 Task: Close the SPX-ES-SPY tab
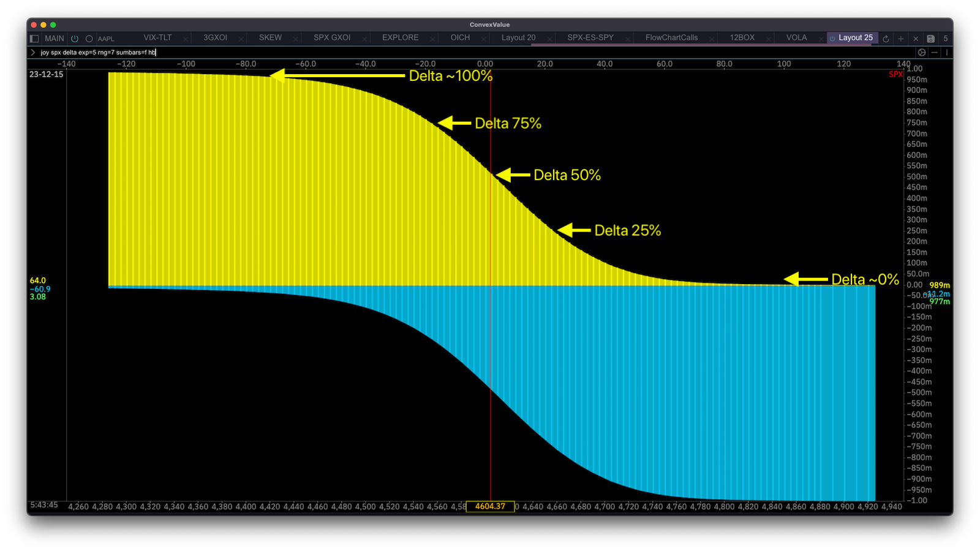click(628, 39)
